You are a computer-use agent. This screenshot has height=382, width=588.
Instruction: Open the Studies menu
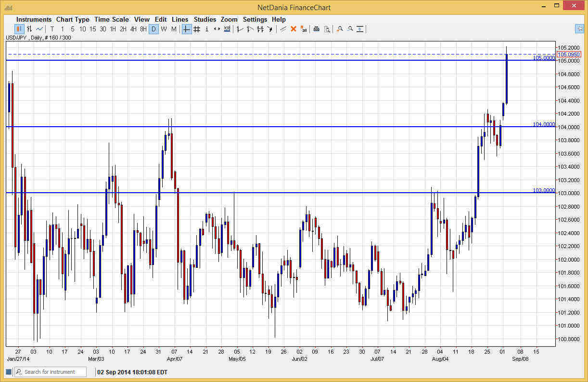coord(205,19)
